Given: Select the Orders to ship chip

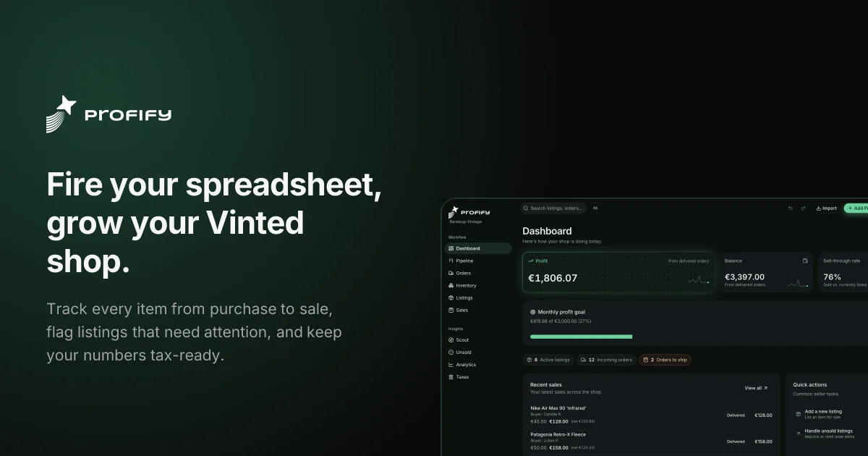Looking at the screenshot, I should [x=665, y=360].
